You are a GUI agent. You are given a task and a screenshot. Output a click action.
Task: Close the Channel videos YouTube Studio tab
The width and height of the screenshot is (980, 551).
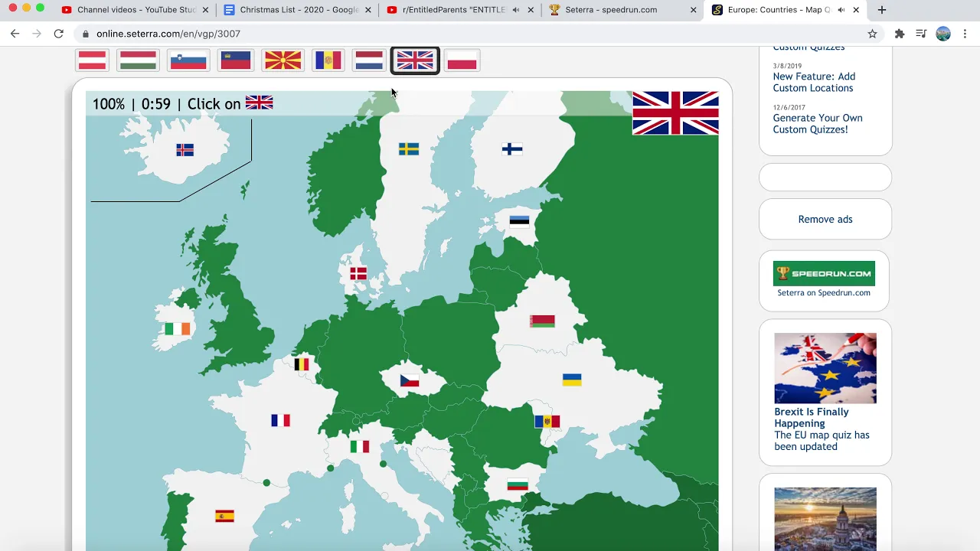pyautogui.click(x=205, y=10)
